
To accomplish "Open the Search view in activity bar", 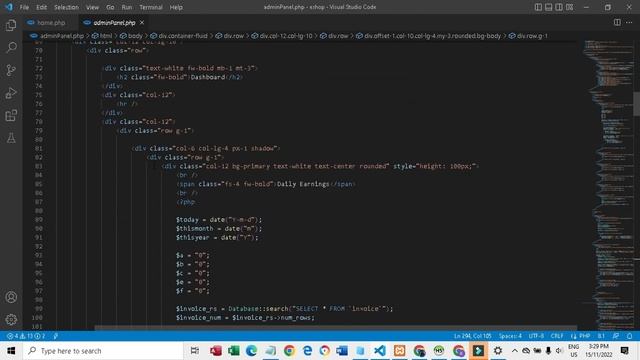I will tap(11, 47).
